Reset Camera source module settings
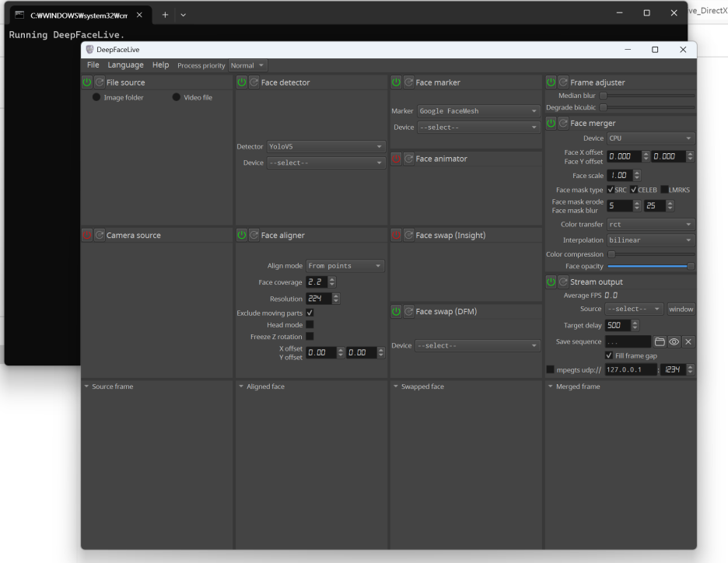 100,235
